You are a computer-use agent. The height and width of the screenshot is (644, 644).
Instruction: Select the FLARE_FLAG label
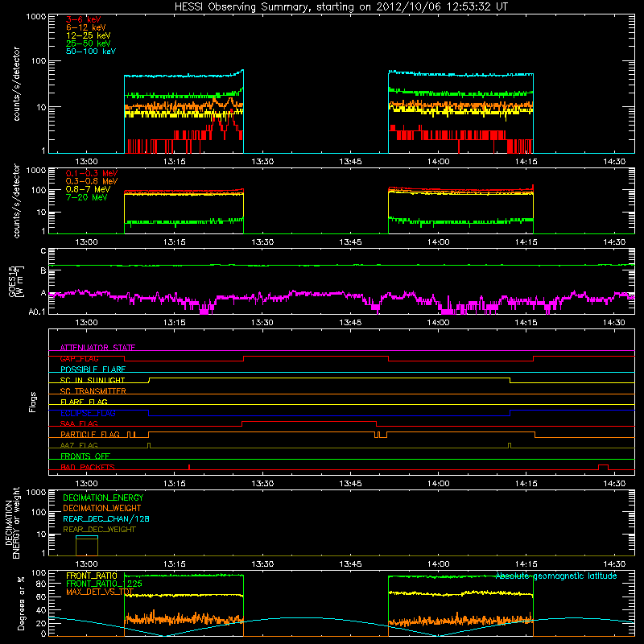click(x=84, y=402)
